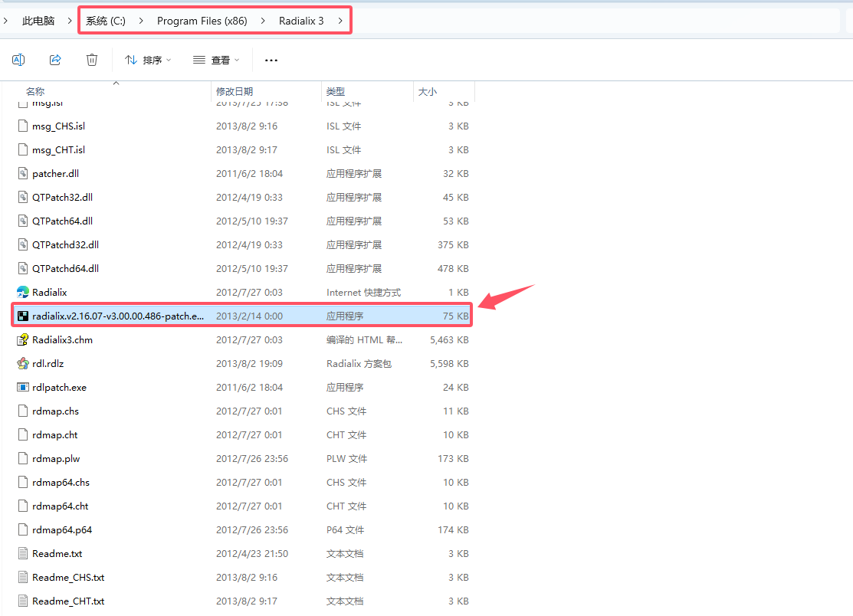Click type Internet 快捷方式

(363, 292)
